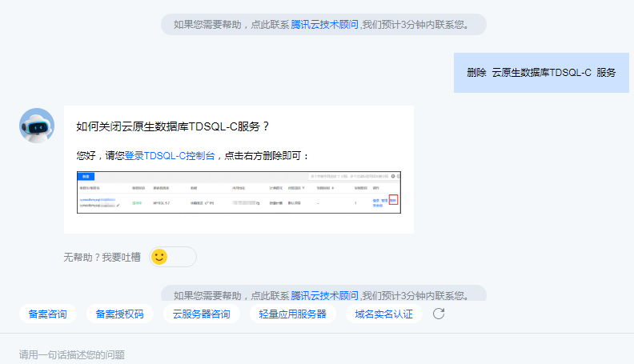The height and width of the screenshot is (364, 634).
Task: Open the 登录TDSQL-C控制台 link
Action: 170,156
